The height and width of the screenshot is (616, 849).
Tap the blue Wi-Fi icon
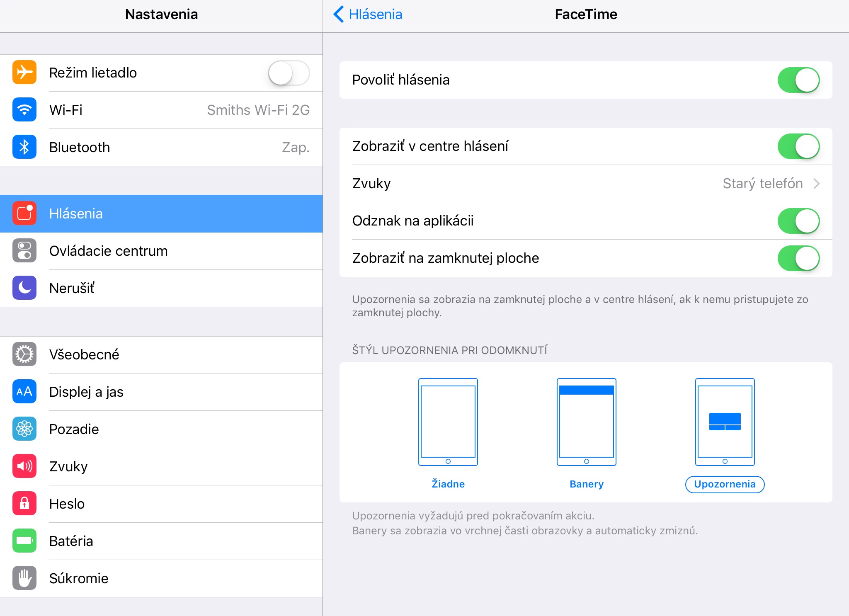coord(24,110)
